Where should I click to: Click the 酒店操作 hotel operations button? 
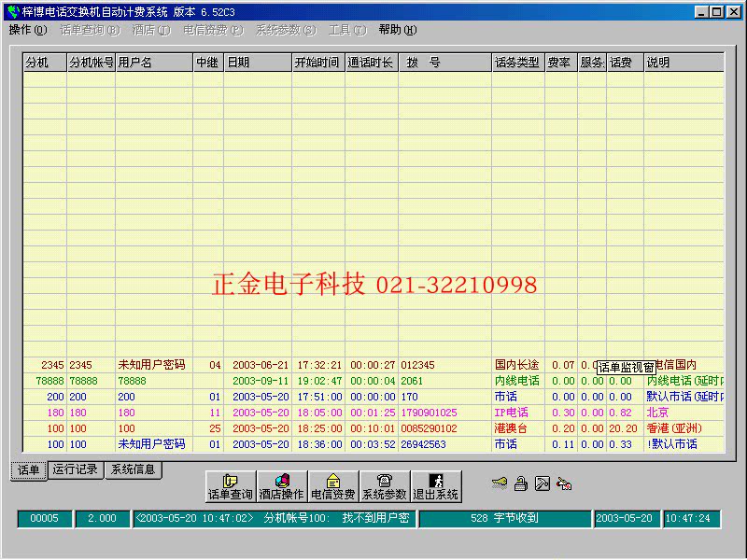click(x=281, y=486)
